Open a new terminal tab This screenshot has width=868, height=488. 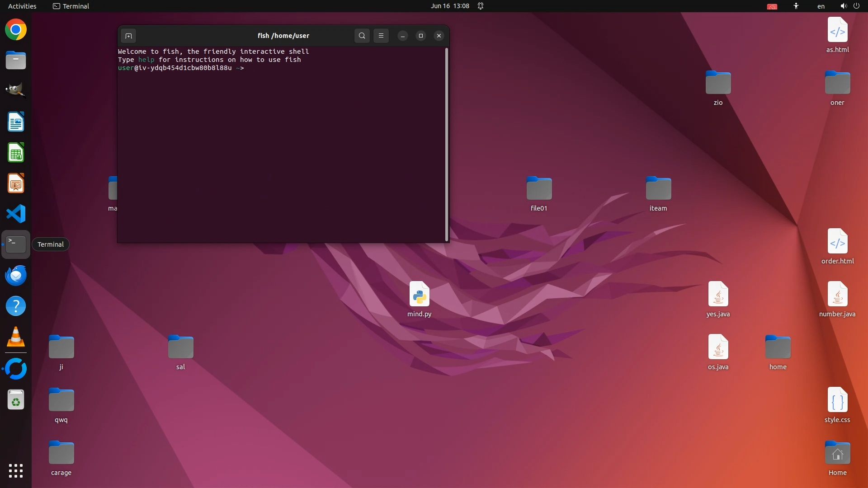[128, 36]
